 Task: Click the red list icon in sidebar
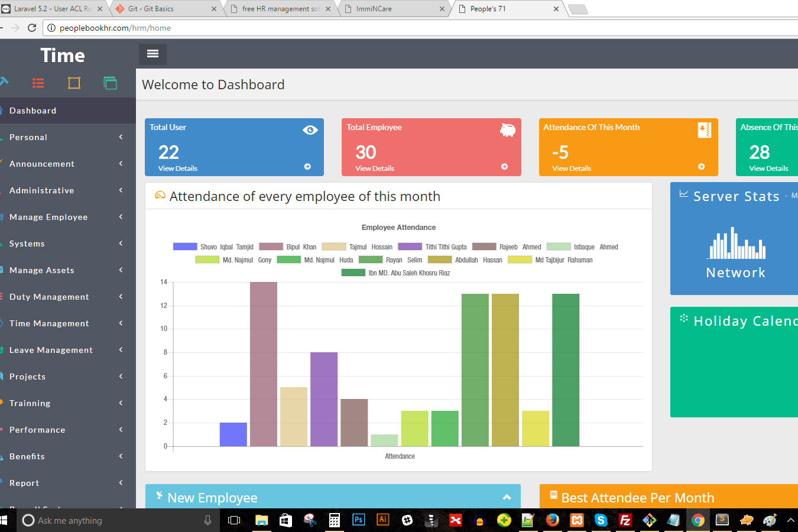point(38,83)
